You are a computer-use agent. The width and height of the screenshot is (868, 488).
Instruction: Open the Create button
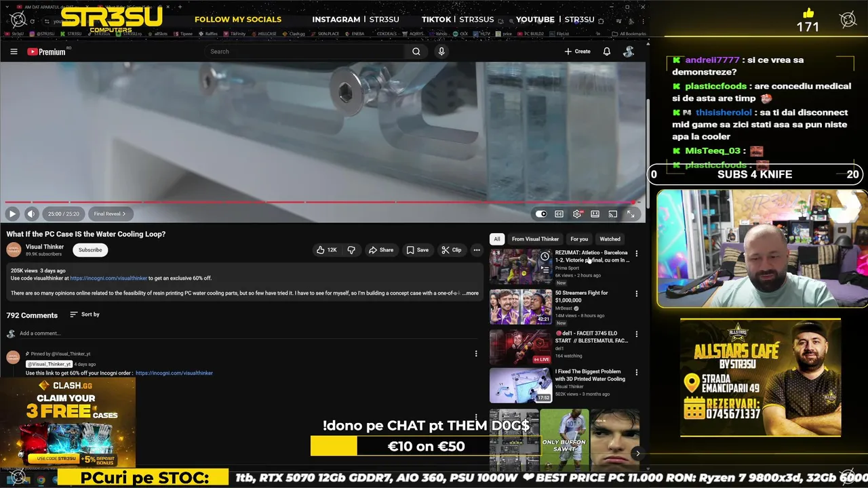click(577, 52)
